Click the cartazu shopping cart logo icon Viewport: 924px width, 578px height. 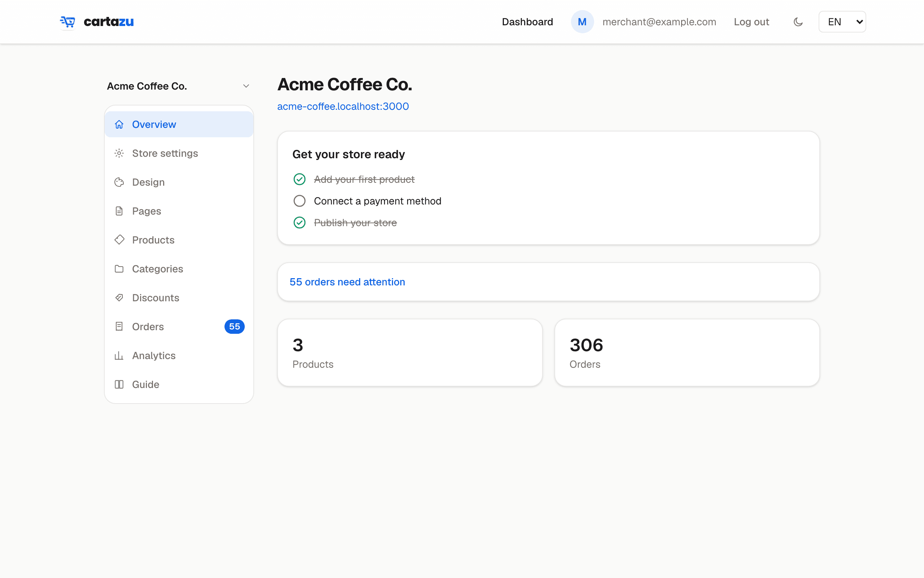pos(67,22)
